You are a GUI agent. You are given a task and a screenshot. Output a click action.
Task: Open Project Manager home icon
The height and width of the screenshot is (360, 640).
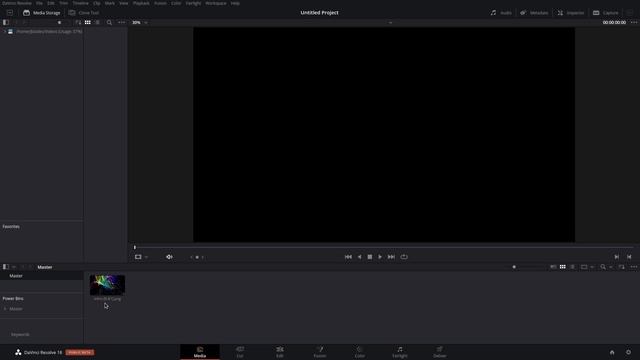[612, 352]
